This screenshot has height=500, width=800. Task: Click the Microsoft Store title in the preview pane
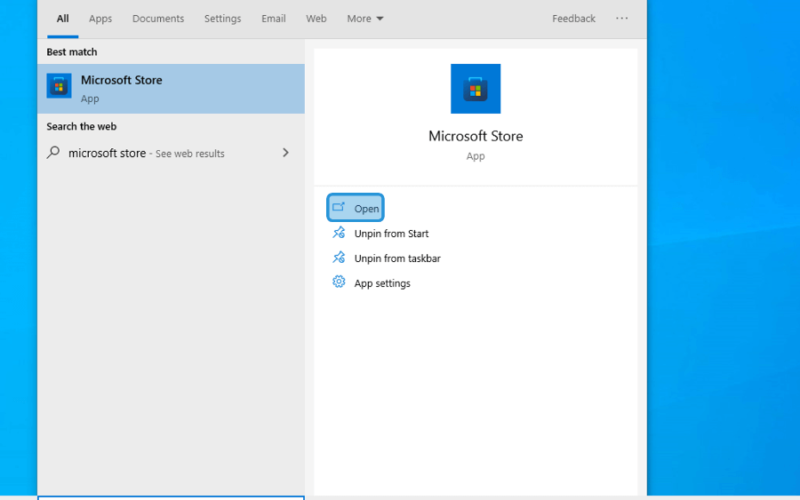pos(476,136)
